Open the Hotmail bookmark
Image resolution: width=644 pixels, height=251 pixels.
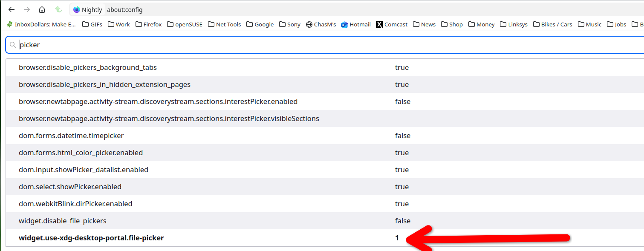point(355,24)
